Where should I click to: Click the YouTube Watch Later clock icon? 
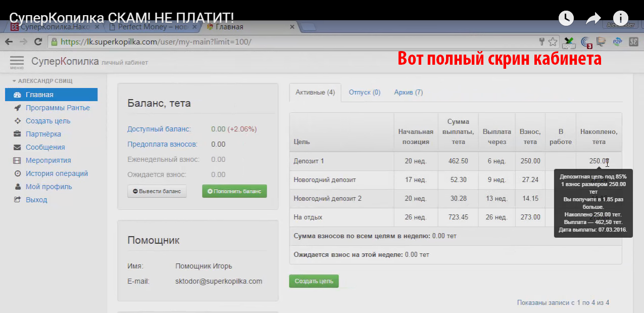(566, 18)
